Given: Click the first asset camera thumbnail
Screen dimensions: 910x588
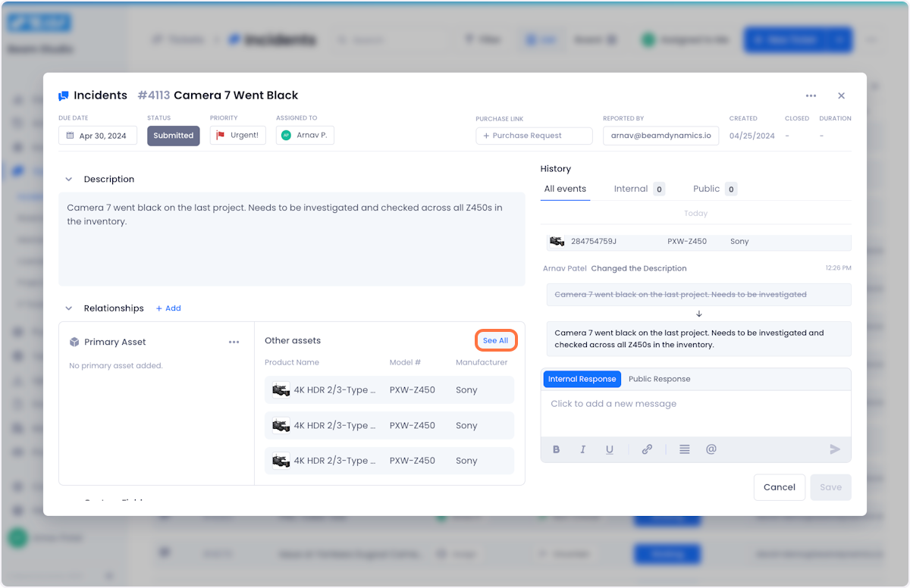Looking at the screenshot, I should [x=281, y=390].
